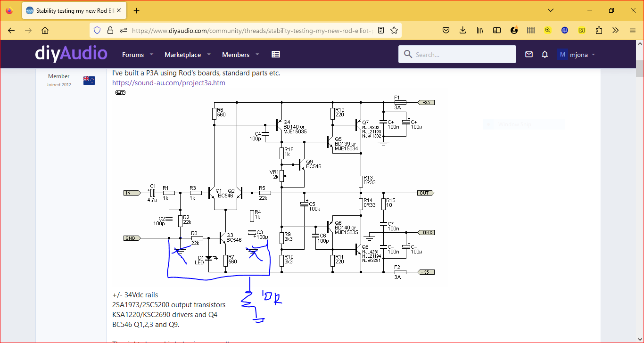Open the downloads panel icon
644x343 pixels.
coord(462,30)
